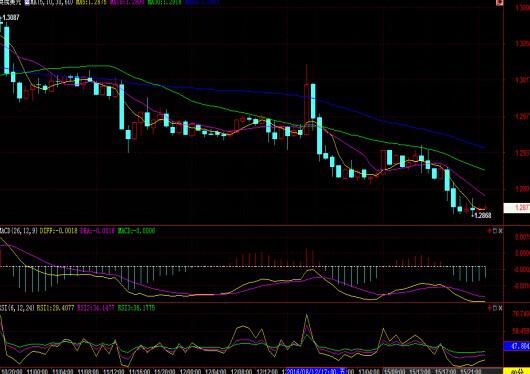This screenshot has width=530, height=374.
Task: Click the green RSI3:38.1775 value
Action: [x=137, y=308]
